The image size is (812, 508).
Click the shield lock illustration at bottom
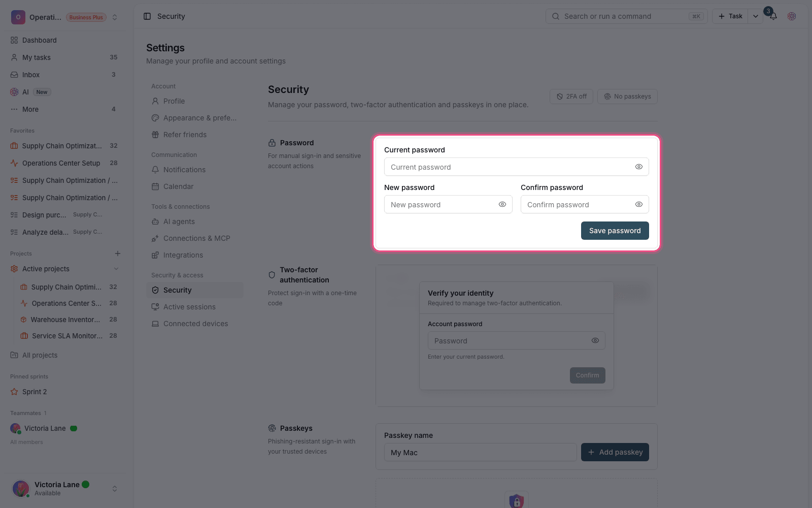point(517,502)
